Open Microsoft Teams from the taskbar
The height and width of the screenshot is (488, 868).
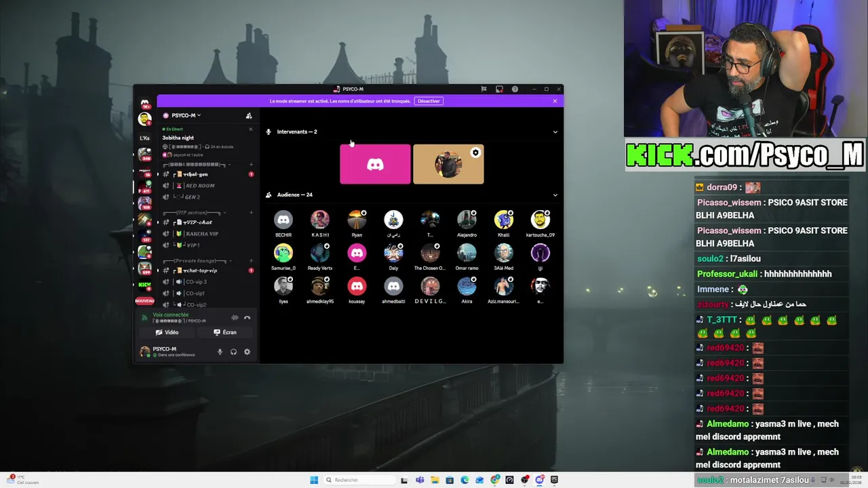coord(420,480)
